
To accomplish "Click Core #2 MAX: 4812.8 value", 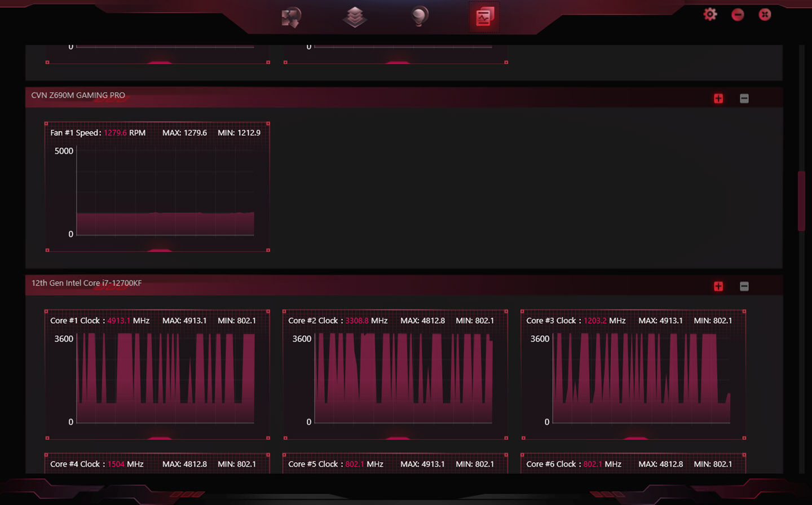I will click(422, 320).
